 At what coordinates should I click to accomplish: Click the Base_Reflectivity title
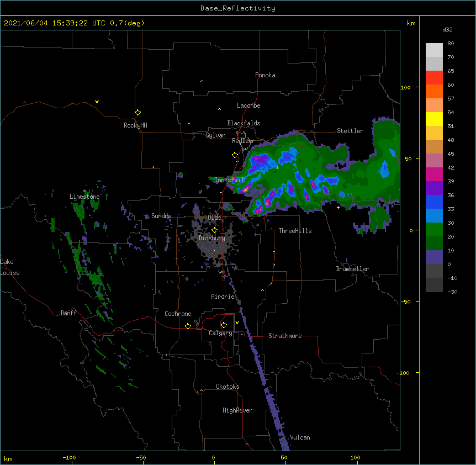(x=238, y=8)
